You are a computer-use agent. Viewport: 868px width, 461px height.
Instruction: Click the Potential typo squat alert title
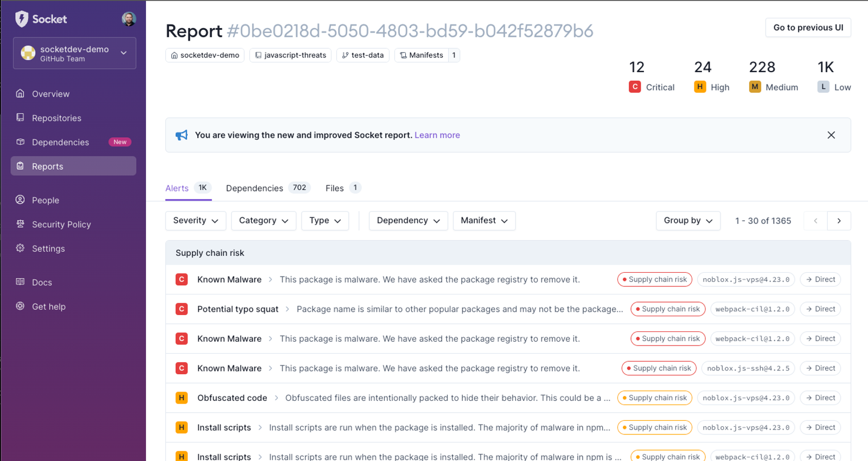tap(238, 309)
